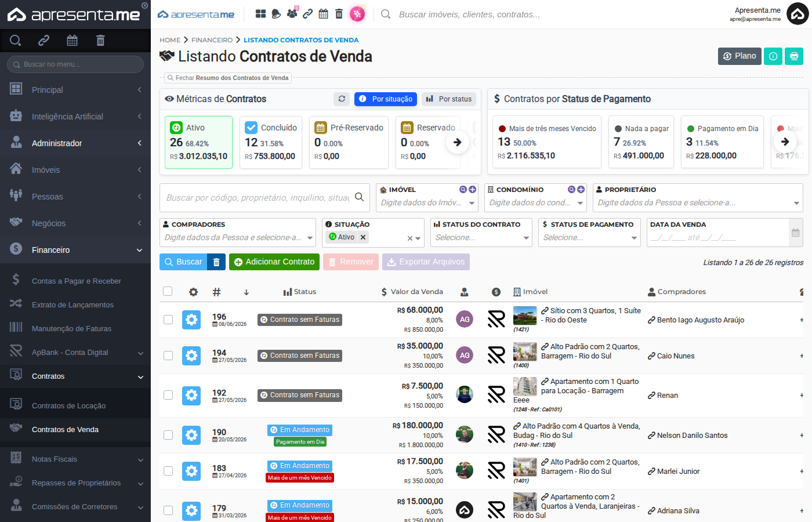Open the IMÓVEL dropdown
The width and height of the screenshot is (812, 522).
[x=427, y=203]
